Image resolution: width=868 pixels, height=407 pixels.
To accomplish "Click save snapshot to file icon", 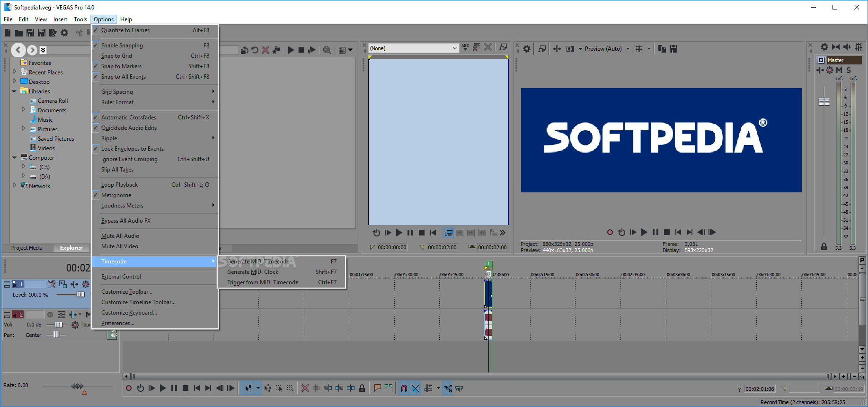I will click(x=673, y=49).
